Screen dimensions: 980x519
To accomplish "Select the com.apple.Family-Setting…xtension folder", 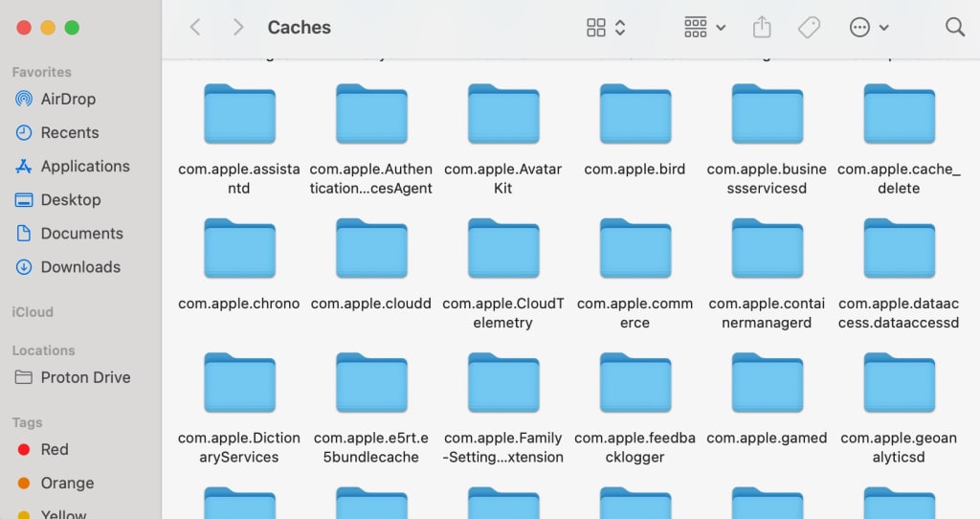I will pyautogui.click(x=503, y=383).
